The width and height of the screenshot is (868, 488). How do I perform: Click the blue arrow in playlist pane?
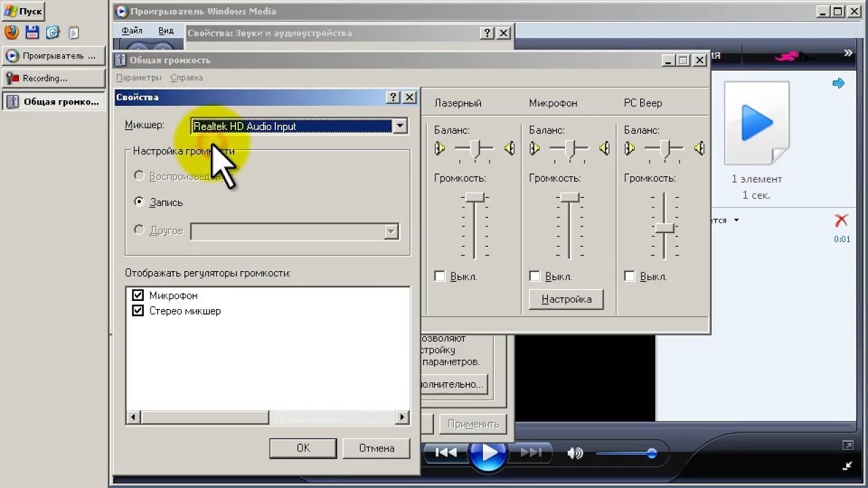(x=839, y=83)
